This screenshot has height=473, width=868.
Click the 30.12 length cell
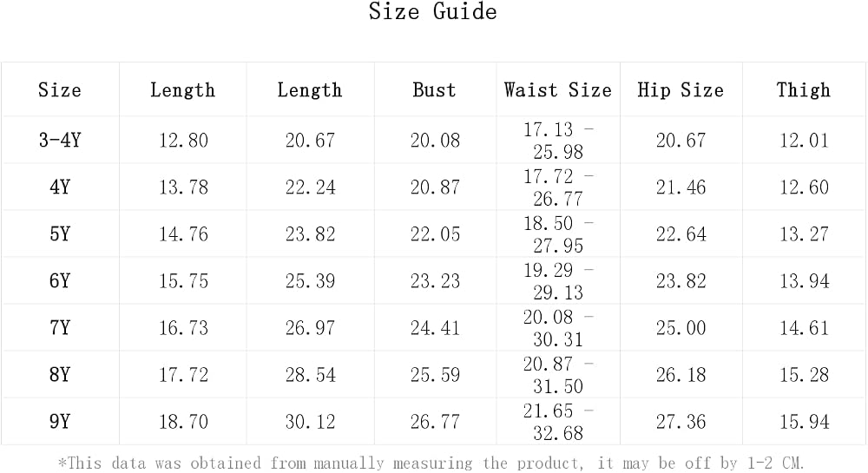310,422
